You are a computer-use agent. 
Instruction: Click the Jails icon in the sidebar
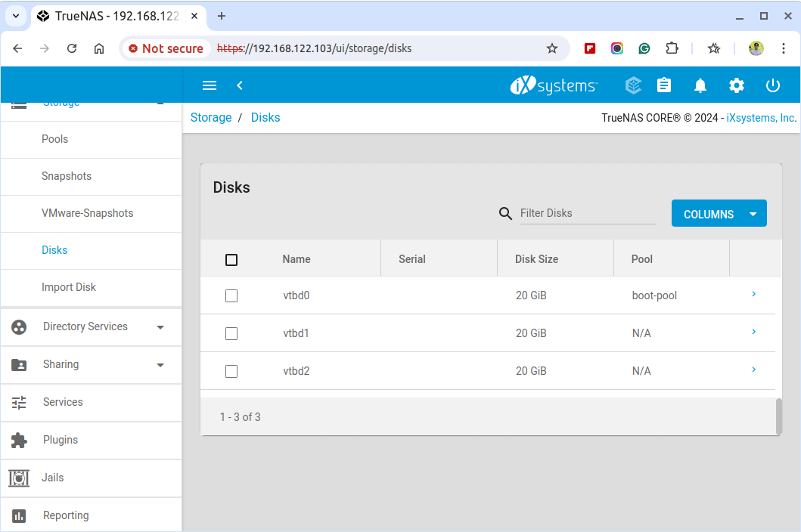[x=19, y=478]
